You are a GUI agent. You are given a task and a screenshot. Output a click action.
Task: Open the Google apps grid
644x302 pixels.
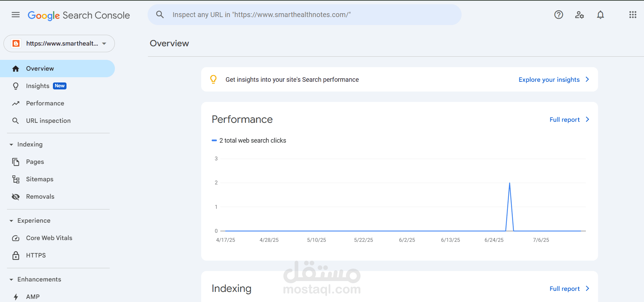[633, 15]
